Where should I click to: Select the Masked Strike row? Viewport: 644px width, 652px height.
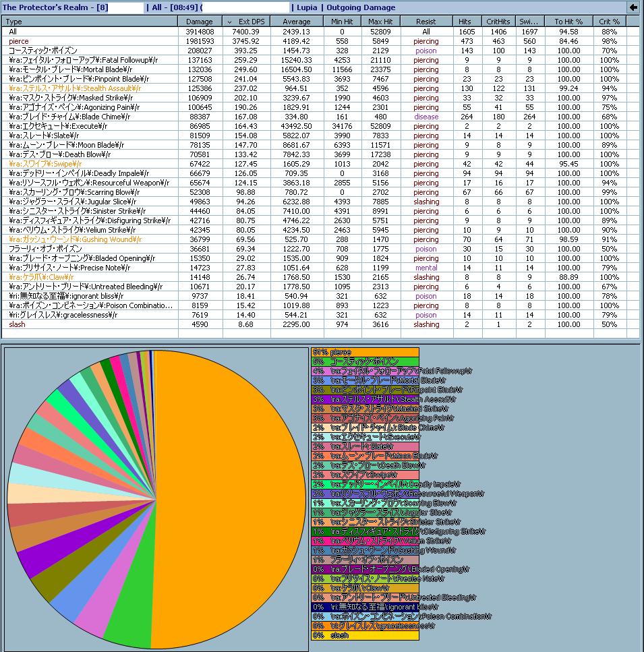pyautogui.click(x=320, y=98)
